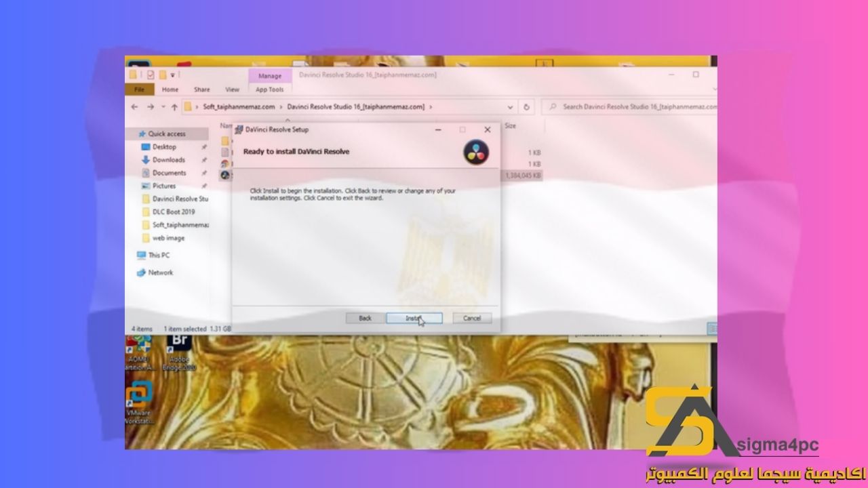The height and width of the screenshot is (488, 868).
Task: Maximize the File Explorer window
Action: (x=696, y=75)
